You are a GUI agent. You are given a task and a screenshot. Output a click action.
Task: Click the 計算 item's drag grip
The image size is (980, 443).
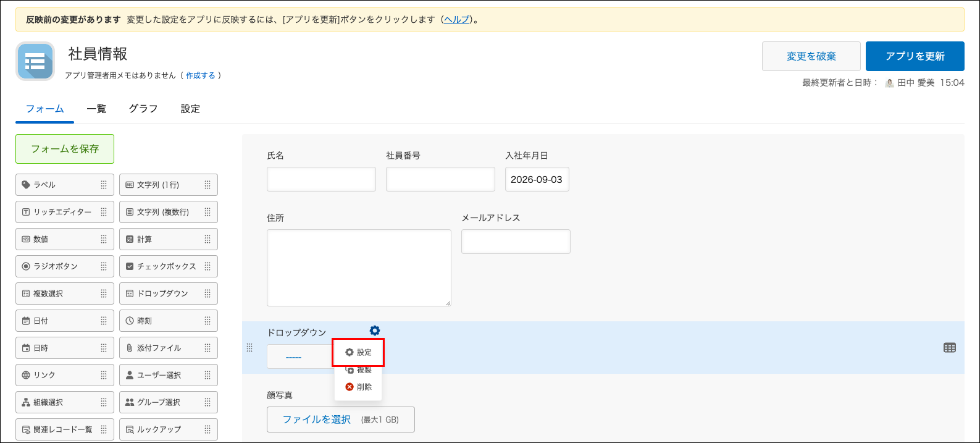207,239
